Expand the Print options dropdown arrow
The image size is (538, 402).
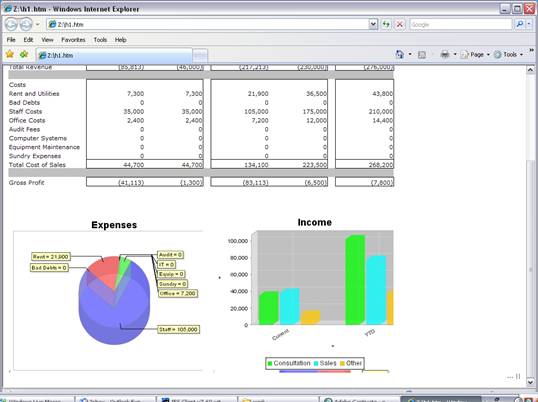point(455,55)
